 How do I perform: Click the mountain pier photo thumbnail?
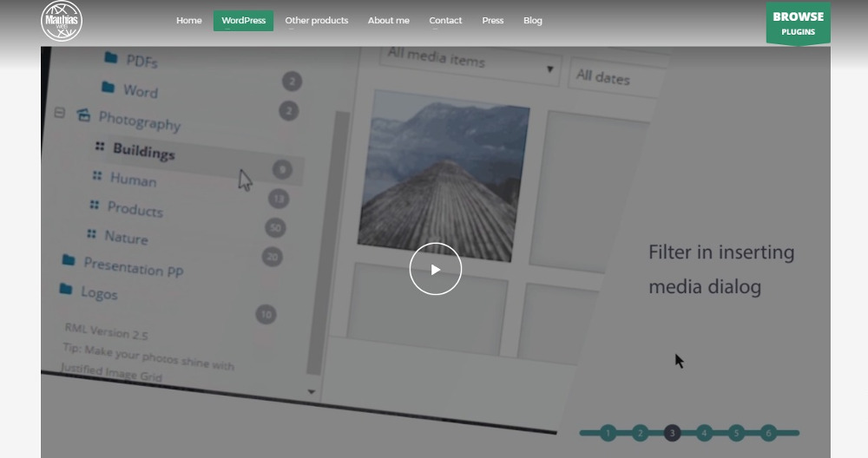443,175
